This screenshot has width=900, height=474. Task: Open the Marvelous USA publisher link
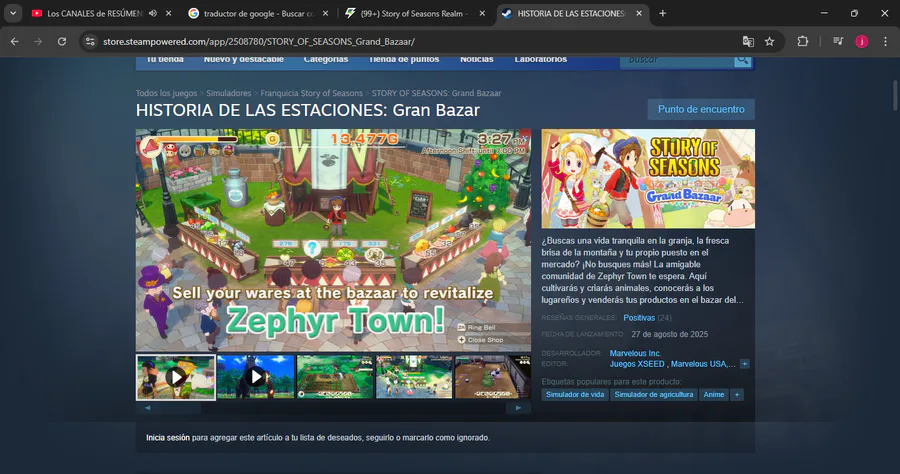point(703,364)
